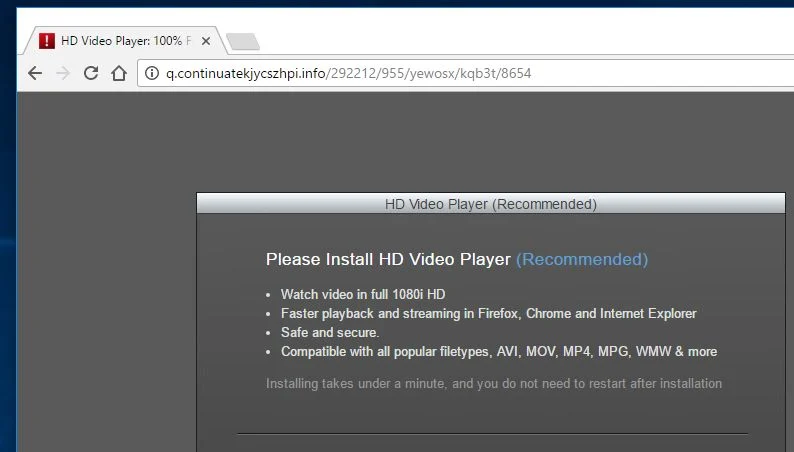Select the HD Video Player browser tab
The image size is (794, 452).
click(125, 40)
